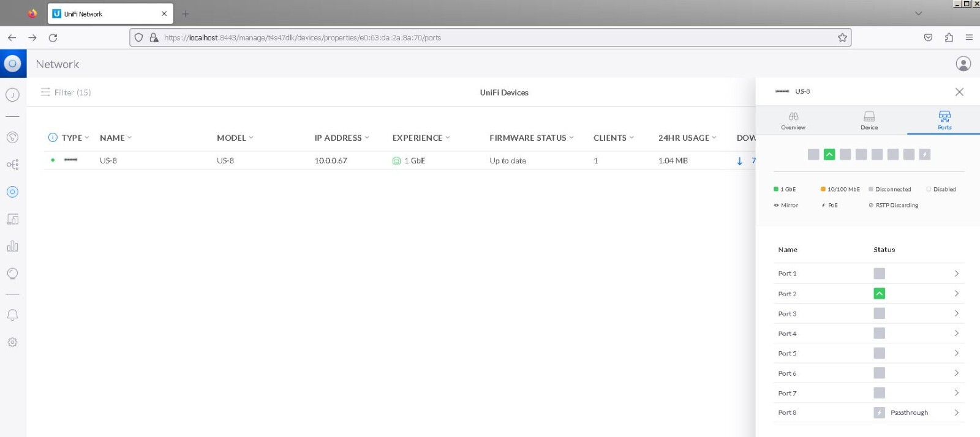Open notifications with the bell icon
This screenshot has height=437, width=980.
pos(12,315)
